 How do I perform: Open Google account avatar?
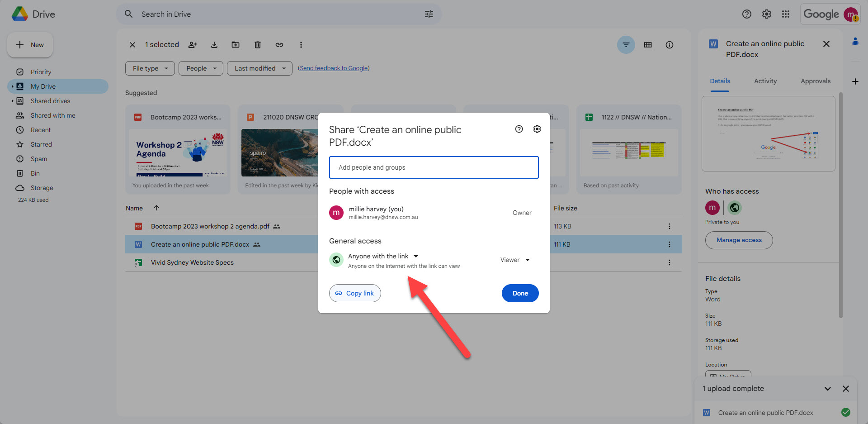tap(851, 14)
